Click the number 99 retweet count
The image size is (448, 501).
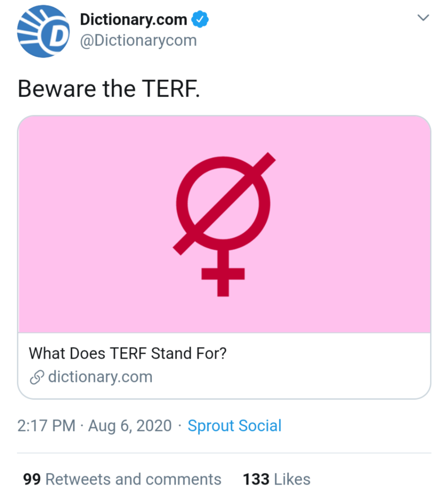32,479
